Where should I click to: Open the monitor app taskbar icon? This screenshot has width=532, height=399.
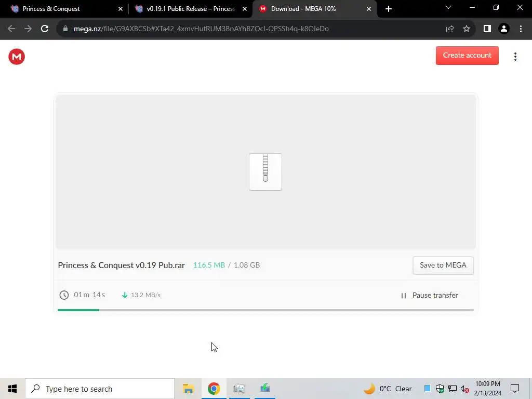pos(239,389)
